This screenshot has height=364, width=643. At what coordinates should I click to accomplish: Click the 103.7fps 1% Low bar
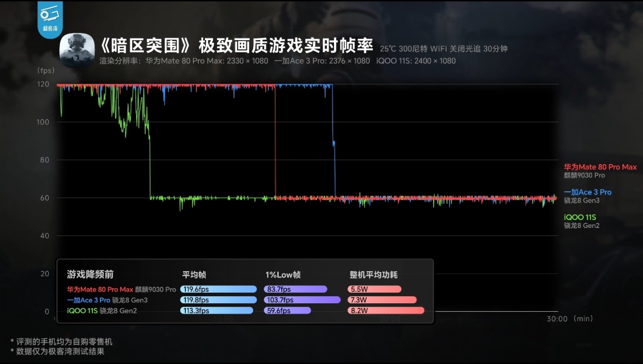302,300
